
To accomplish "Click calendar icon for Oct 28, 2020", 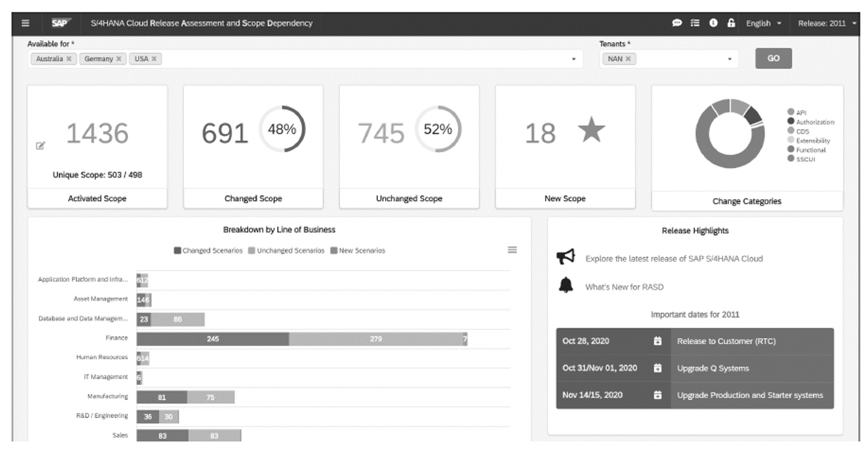I will click(x=658, y=341).
